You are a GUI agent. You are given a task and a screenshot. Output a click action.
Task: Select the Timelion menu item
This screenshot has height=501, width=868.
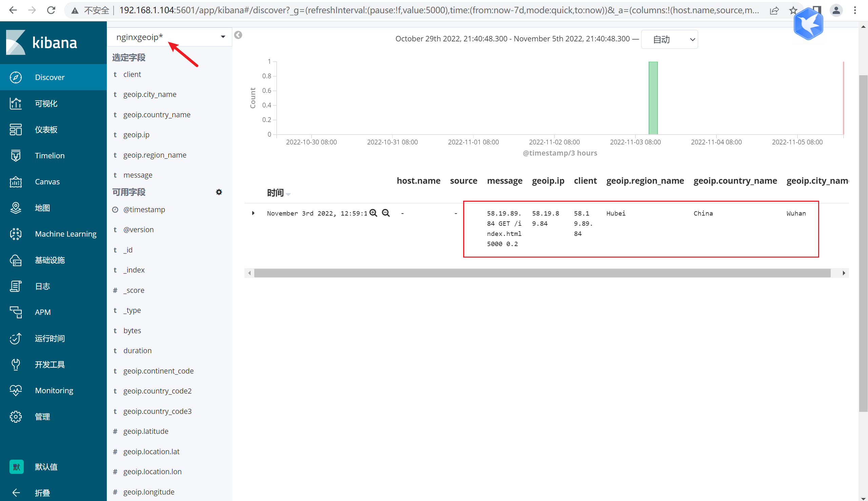(50, 156)
